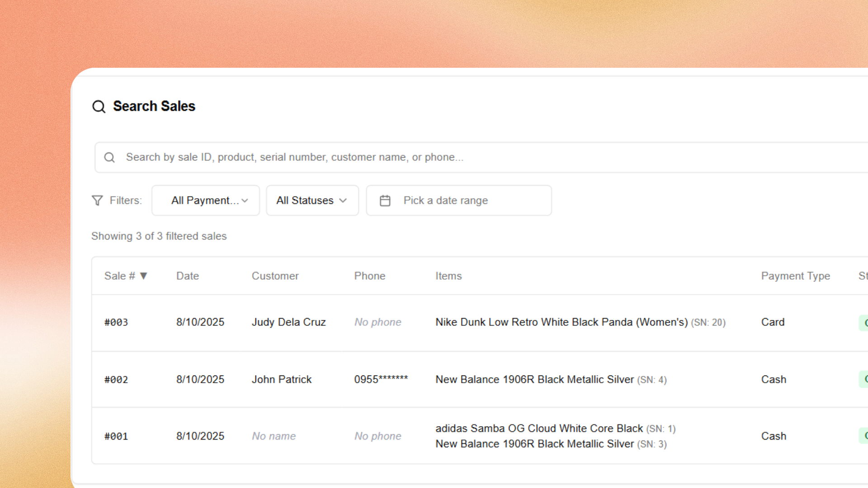The image size is (868, 488).
Task: Open sale #001 row
Action: coord(116,436)
